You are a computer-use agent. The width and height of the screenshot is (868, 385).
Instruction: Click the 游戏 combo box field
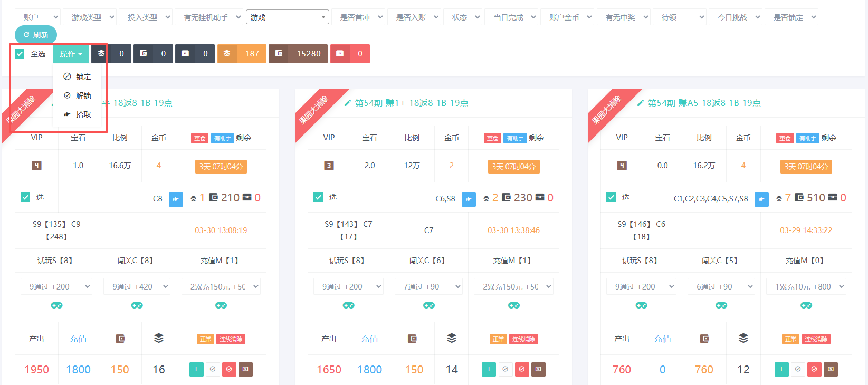[288, 17]
